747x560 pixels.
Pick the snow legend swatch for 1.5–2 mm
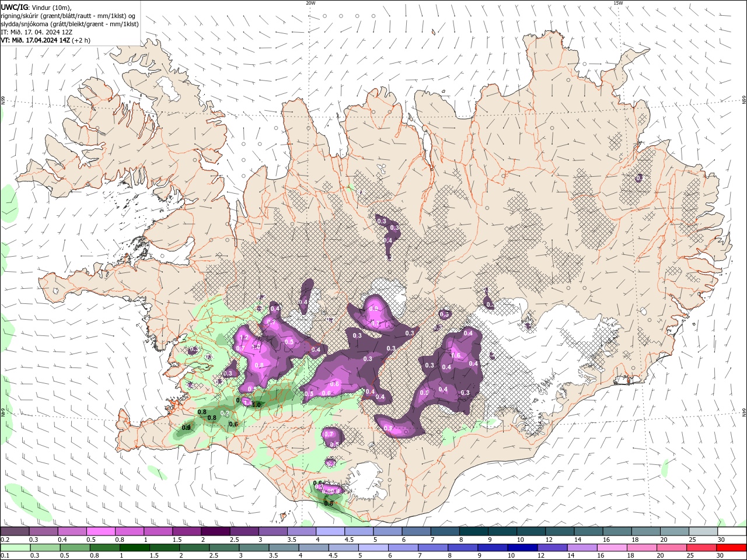pyautogui.click(x=186, y=531)
